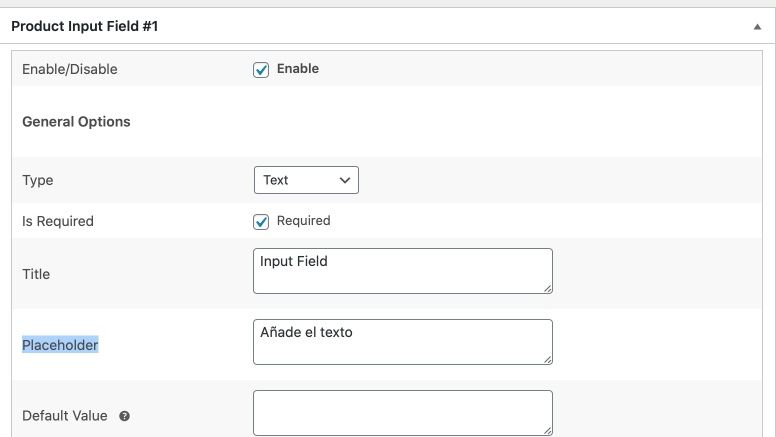The width and height of the screenshot is (776, 437).
Task: Click into the Placeholder box with Añade el texto
Action: 403,342
